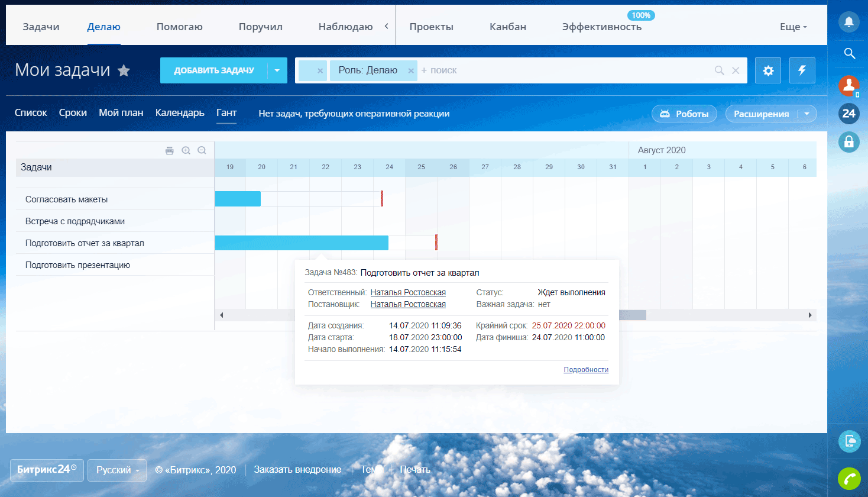Click the horizontal scrollbar thumb of the Gantt chart
The width and height of the screenshot is (868, 497).
pyautogui.click(x=632, y=315)
